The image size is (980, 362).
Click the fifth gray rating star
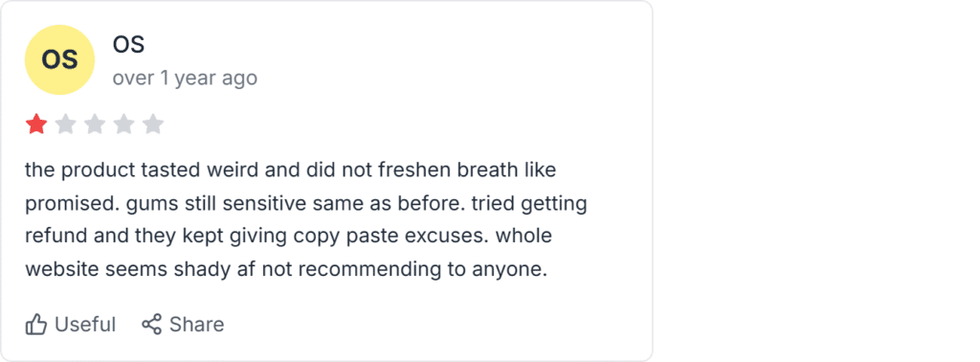click(x=152, y=124)
